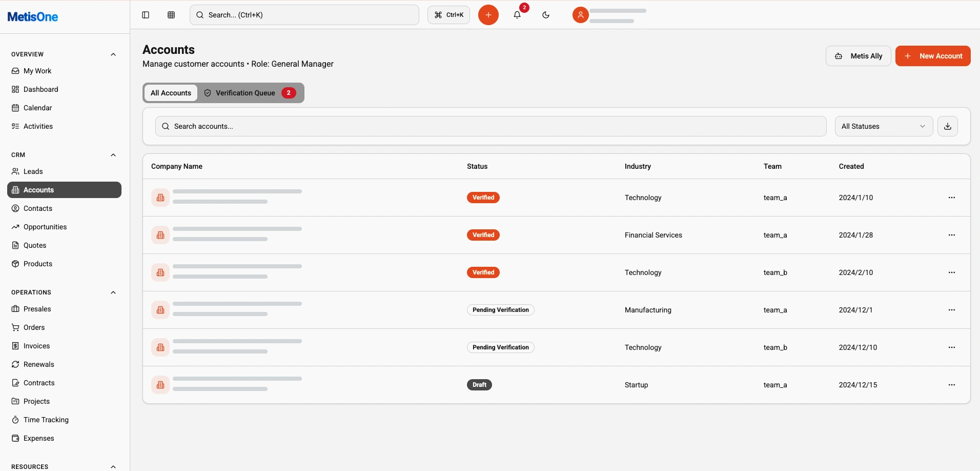980x471 pixels.
Task: Open row actions for the 2024/2/10 account
Action: tap(952, 272)
